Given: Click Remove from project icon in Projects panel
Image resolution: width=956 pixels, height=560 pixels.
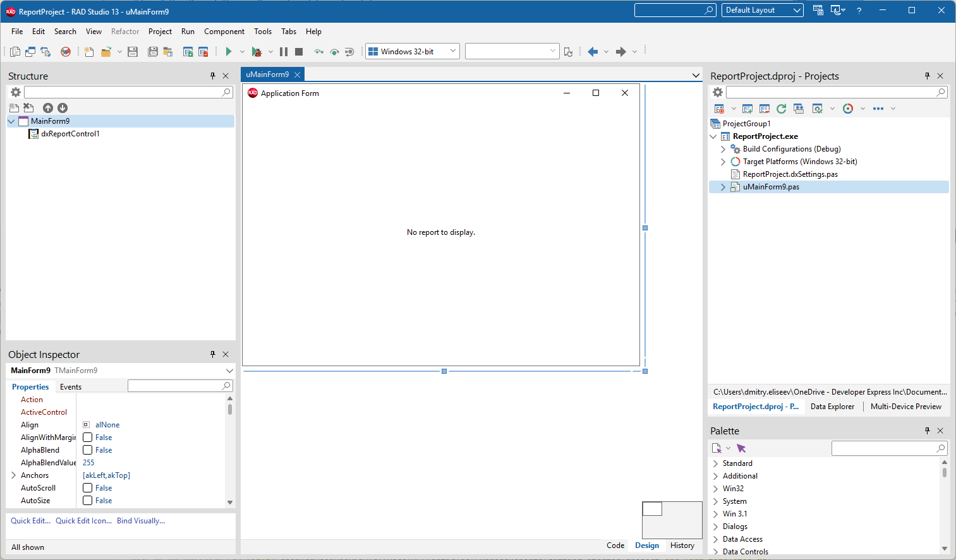Looking at the screenshot, I should 765,109.
